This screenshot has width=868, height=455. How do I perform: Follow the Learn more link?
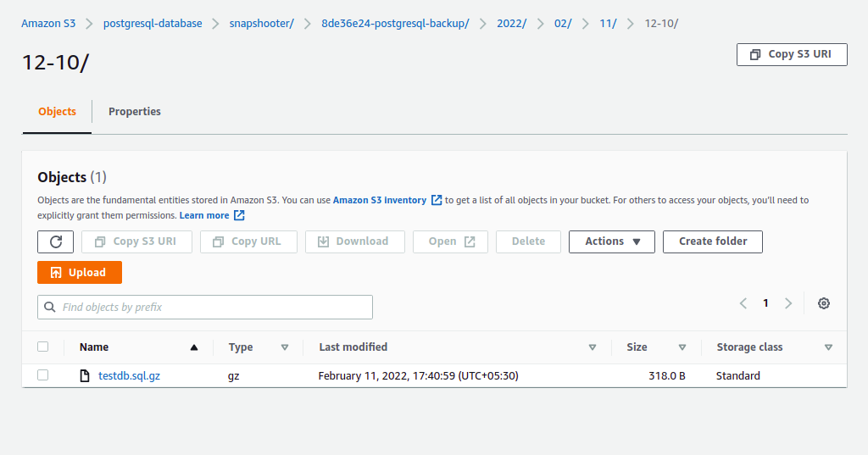pos(204,215)
